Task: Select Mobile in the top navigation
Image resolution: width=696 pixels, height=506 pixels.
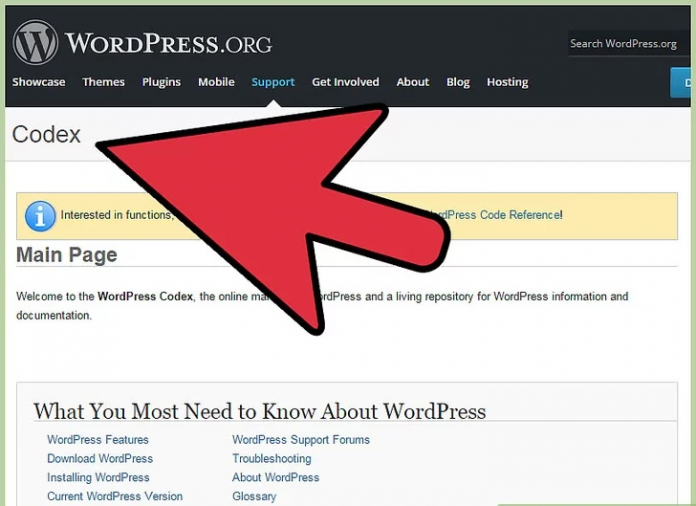Action: [x=216, y=82]
